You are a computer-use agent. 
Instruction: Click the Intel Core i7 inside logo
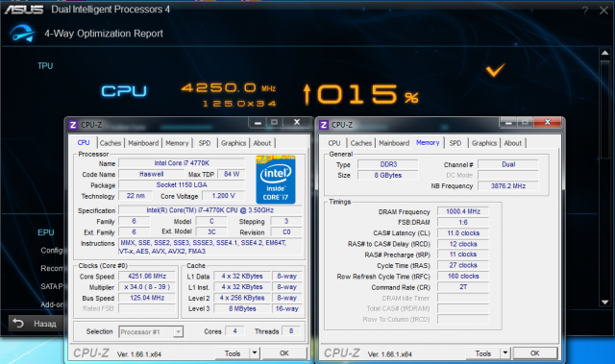[x=276, y=180]
